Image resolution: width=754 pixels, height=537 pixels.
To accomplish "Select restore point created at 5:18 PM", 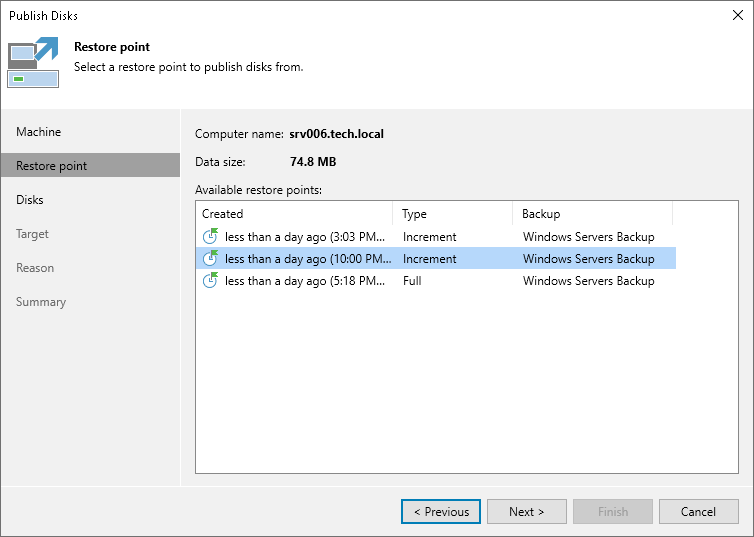I will point(436,281).
